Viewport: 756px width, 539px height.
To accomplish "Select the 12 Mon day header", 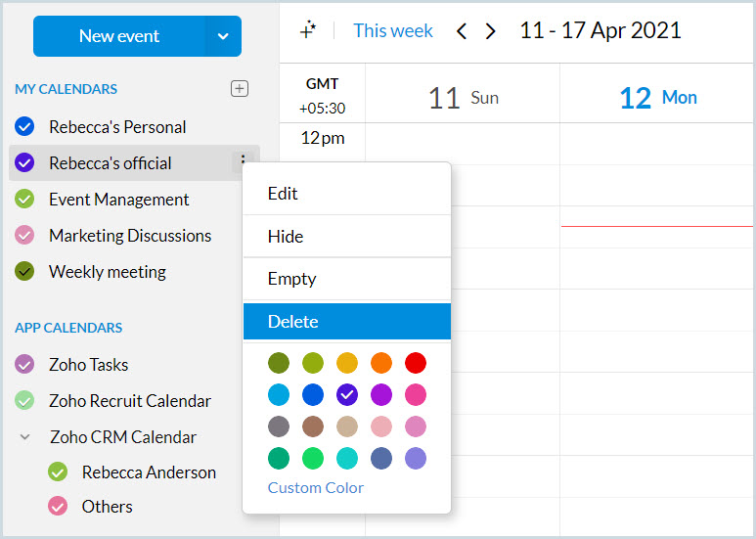I will tap(657, 97).
